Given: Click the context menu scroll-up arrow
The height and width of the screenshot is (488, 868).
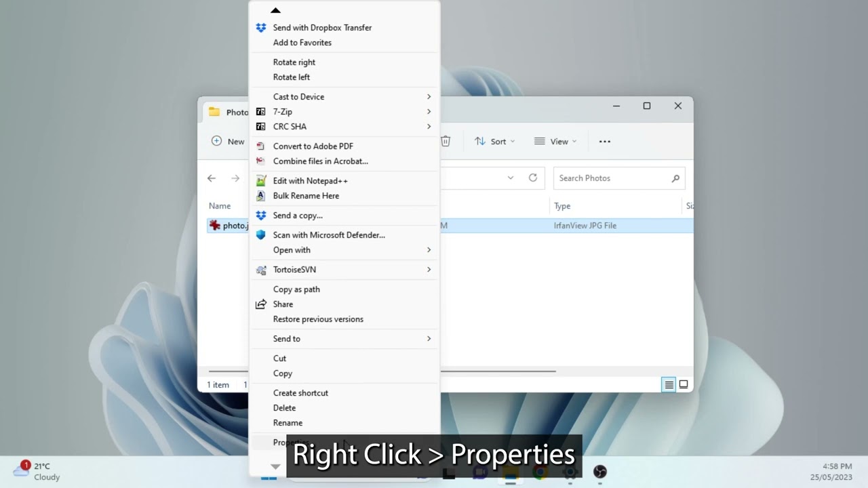Looking at the screenshot, I should [275, 10].
